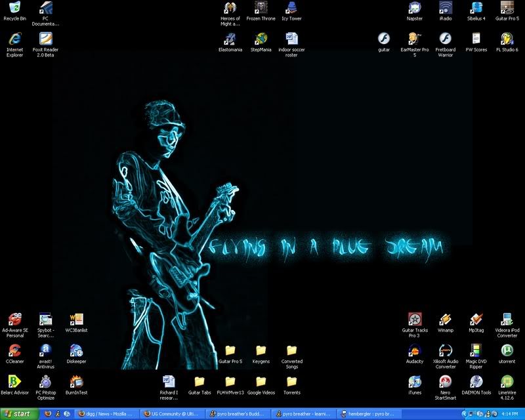
Task: Select Richard I research document
Action: pos(169,382)
